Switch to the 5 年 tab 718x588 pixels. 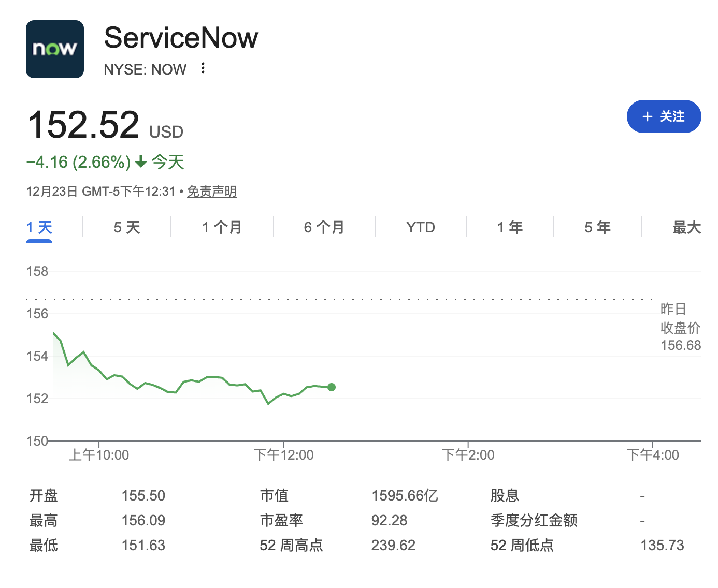point(597,227)
